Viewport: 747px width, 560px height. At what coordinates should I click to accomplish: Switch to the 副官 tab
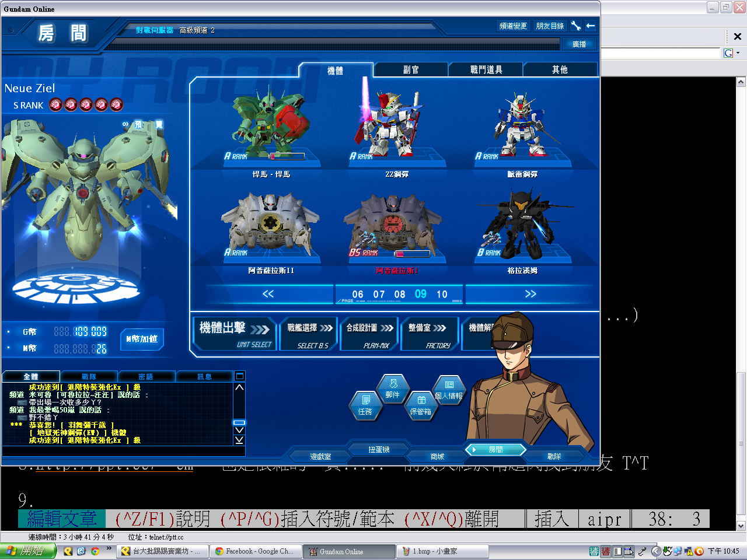411,70
